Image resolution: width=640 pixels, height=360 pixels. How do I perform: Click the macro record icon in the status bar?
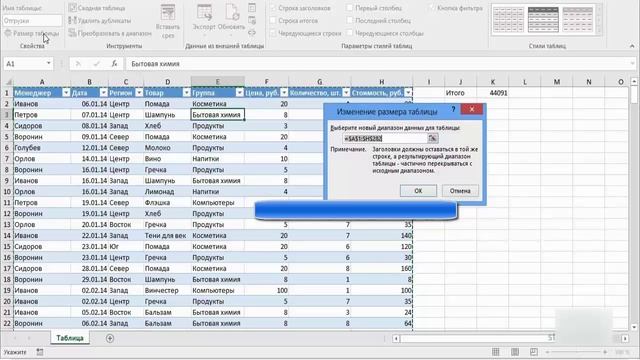tap(40, 352)
